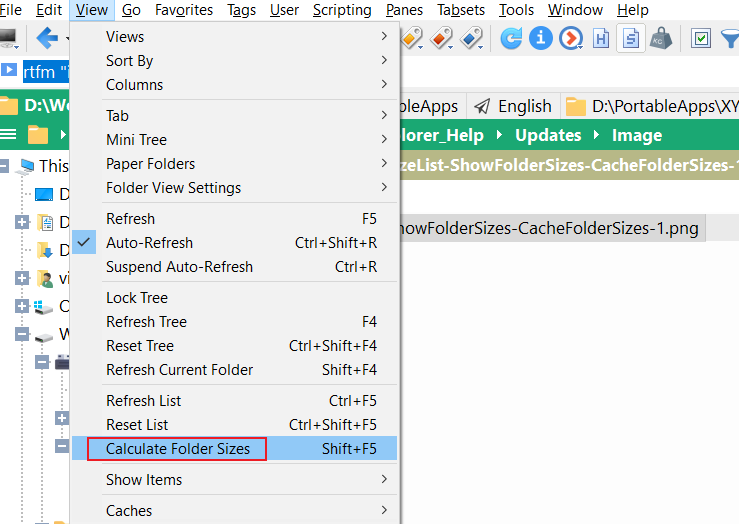Click the blue info circle icon
The width and height of the screenshot is (739, 524).
point(541,39)
